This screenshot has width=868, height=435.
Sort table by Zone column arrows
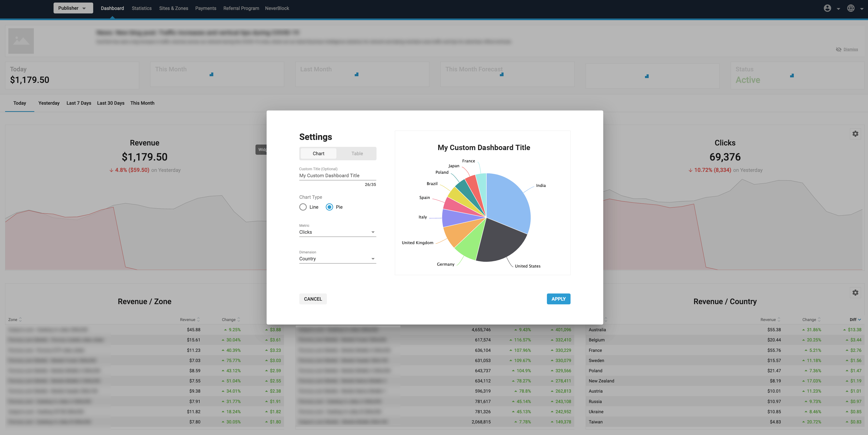point(20,319)
